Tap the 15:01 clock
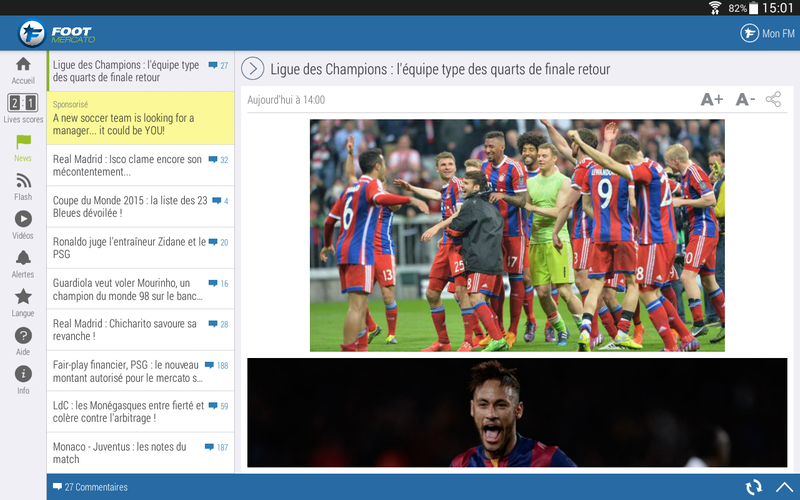Viewport: 800px width, 500px height. 778,8
